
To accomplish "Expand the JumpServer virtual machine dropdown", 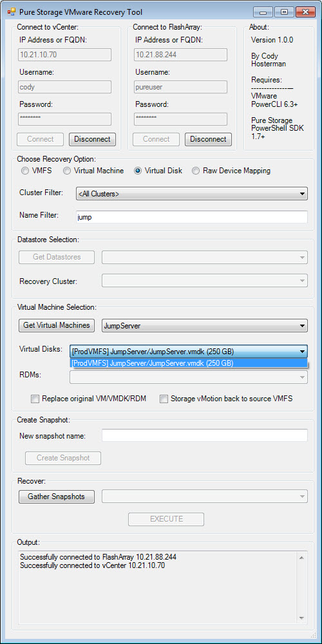I will point(205,326).
